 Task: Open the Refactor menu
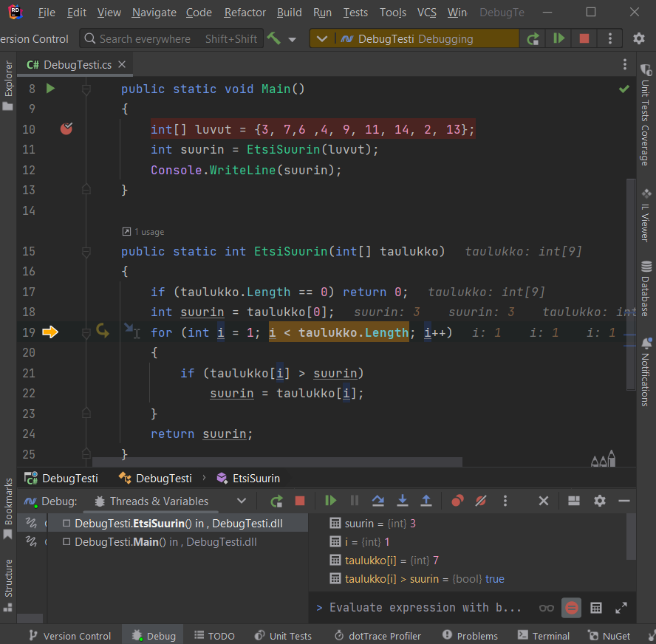tap(245, 13)
